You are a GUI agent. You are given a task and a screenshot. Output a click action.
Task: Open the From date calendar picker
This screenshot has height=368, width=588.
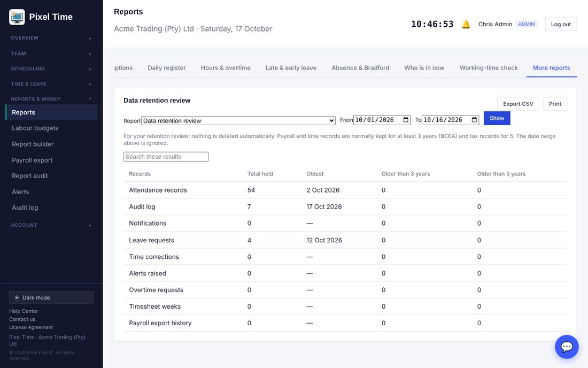(x=406, y=120)
